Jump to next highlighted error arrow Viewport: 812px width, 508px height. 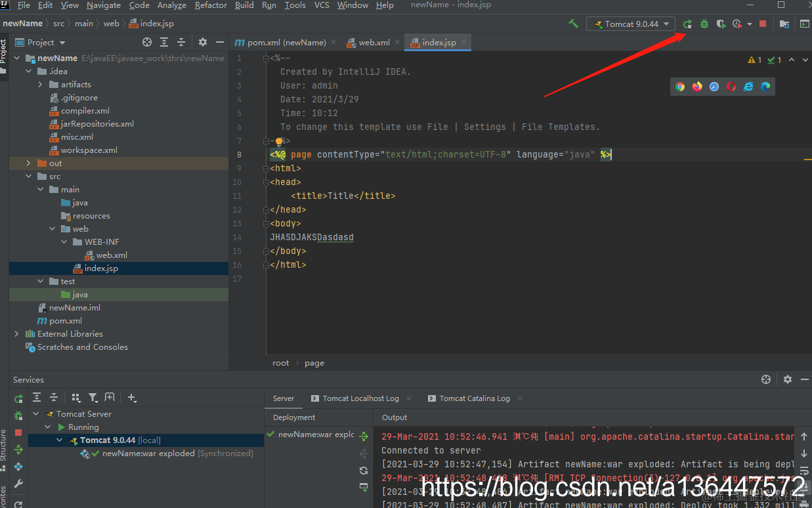(x=805, y=60)
